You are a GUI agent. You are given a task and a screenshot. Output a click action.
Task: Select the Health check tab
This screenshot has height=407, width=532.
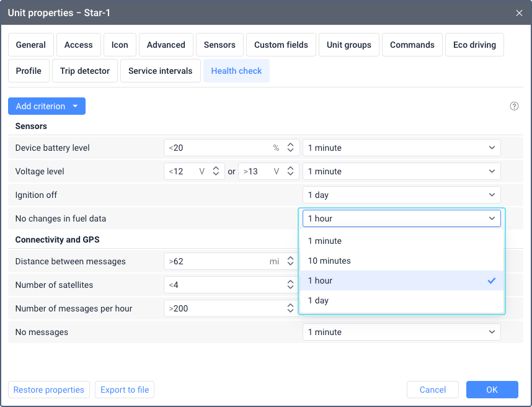click(236, 71)
